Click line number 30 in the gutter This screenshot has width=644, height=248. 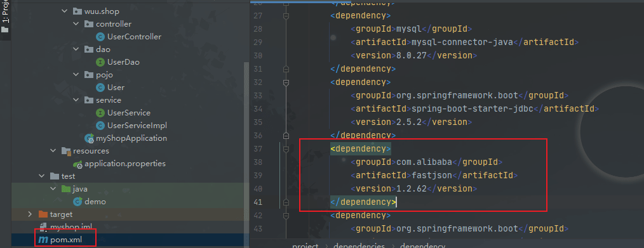tap(258, 56)
